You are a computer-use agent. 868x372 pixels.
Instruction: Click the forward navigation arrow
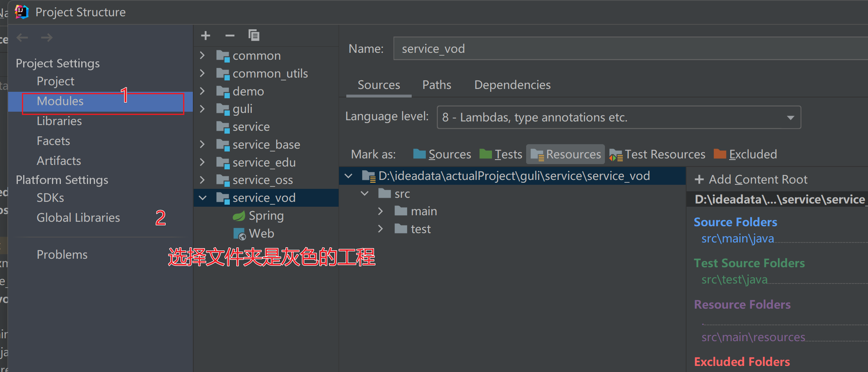pyautogui.click(x=47, y=37)
